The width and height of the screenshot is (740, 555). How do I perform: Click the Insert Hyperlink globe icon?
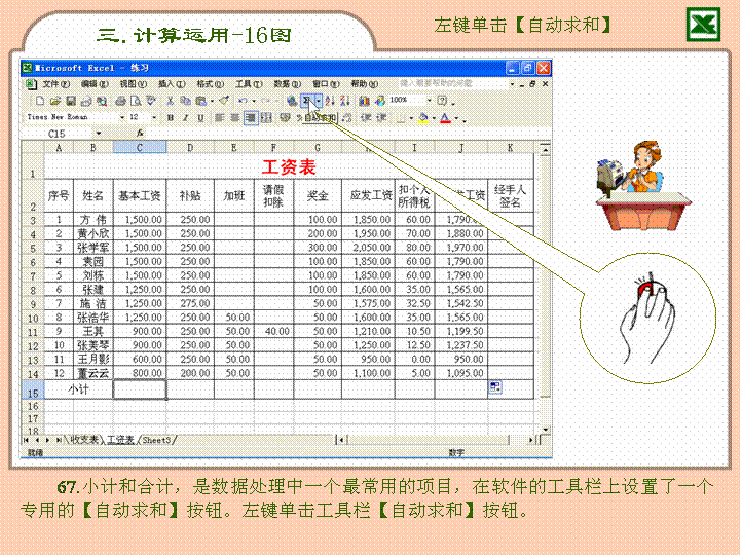[x=292, y=101]
